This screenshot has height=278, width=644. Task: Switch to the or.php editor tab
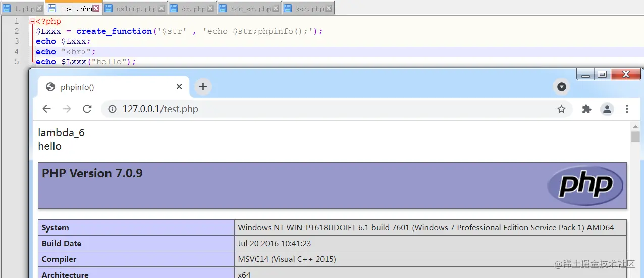click(192, 8)
